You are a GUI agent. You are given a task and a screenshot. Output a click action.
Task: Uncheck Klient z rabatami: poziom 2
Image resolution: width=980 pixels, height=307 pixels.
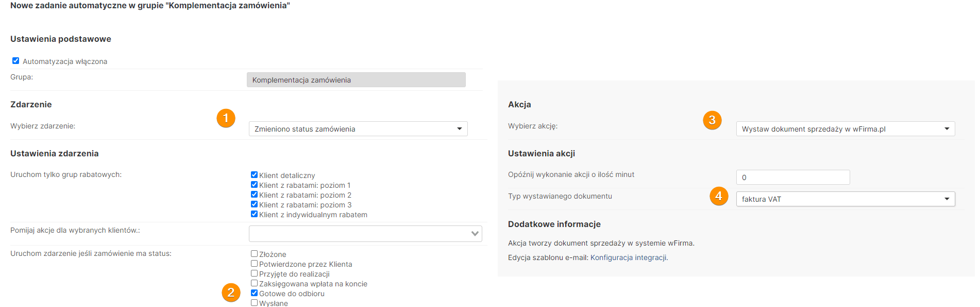pyautogui.click(x=254, y=195)
